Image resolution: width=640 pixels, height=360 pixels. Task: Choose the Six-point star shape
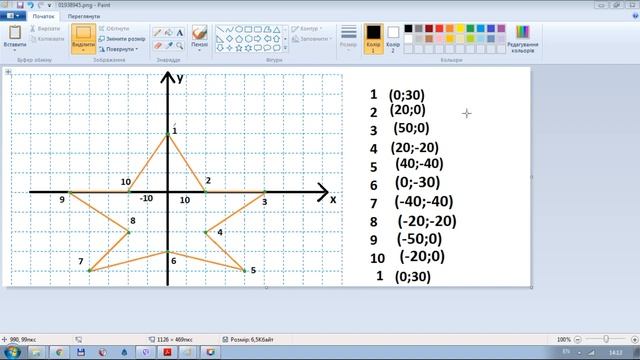pos(248,48)
